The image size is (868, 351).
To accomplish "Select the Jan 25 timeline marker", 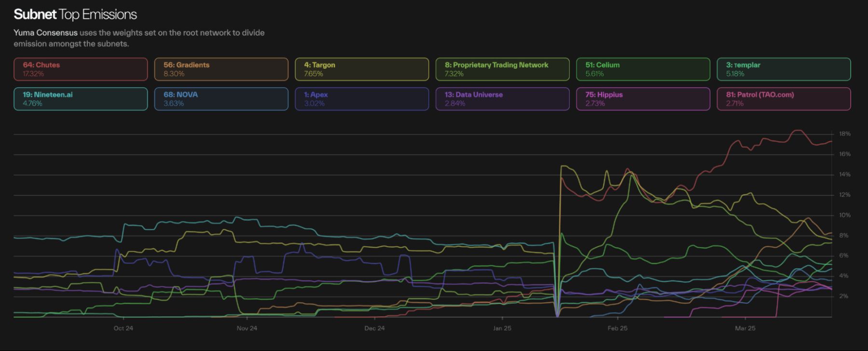I will (502, 328).
